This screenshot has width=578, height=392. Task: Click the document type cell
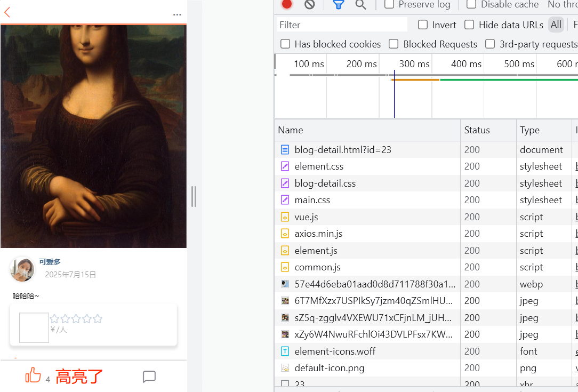pyautogui.click(x=541, y=150)
